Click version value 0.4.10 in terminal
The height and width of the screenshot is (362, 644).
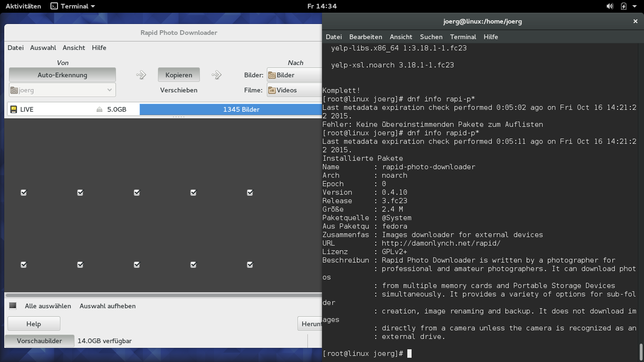point(395,192)
